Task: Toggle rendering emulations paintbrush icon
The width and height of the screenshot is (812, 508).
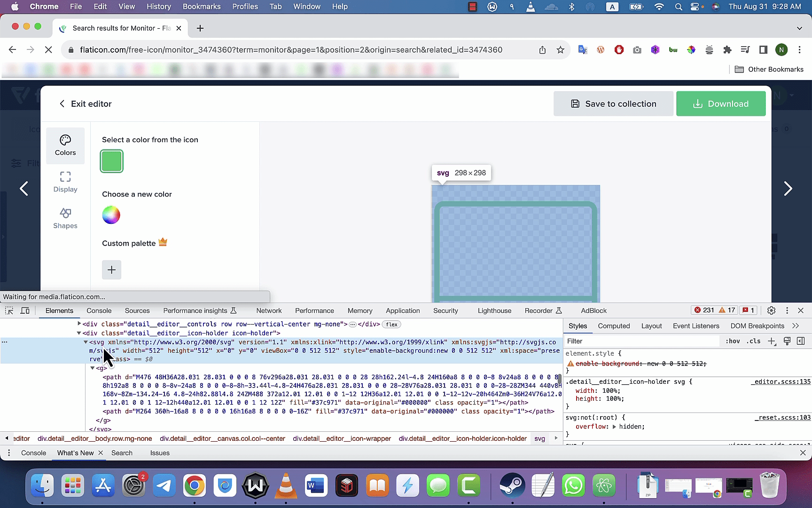Action: point(787,341)
